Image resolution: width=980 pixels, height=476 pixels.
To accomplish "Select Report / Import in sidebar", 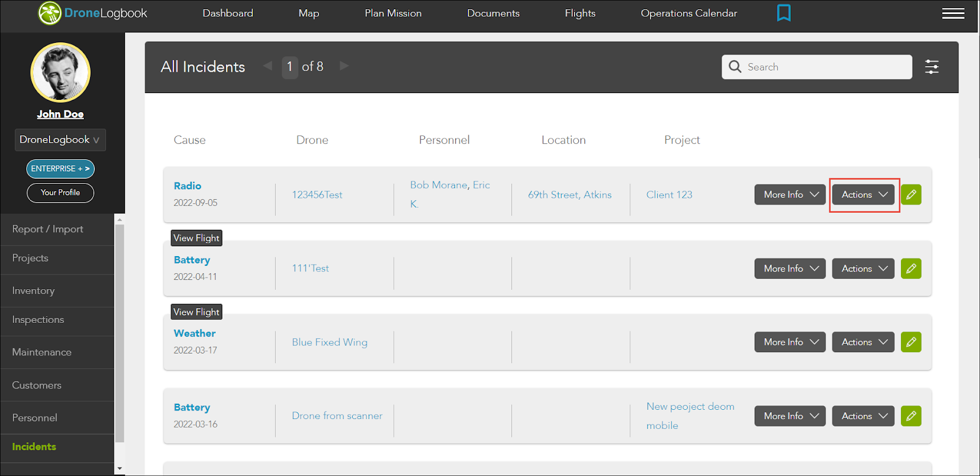I will coord(57,229).
